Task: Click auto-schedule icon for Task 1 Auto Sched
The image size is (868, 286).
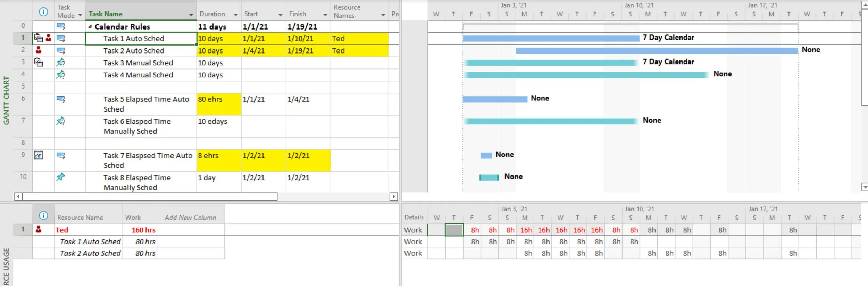Action: 61,39
